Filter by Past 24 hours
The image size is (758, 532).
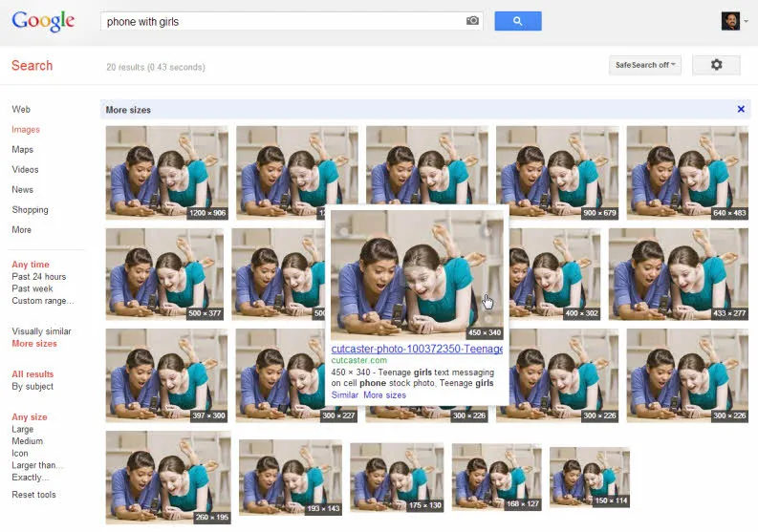tap(38, 276)
